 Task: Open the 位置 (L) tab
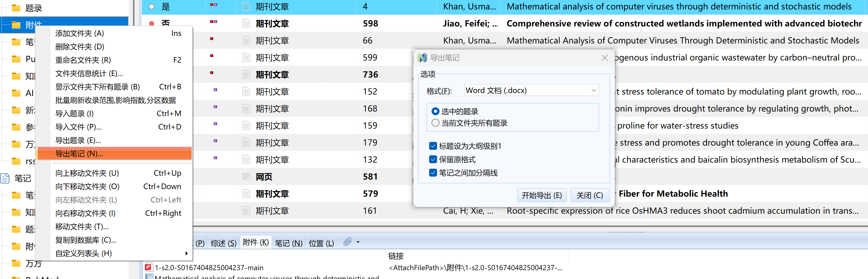[x=321, y=243]
